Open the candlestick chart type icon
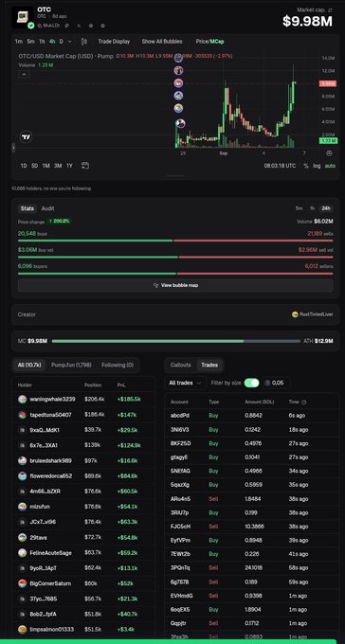 coord(84,42)
